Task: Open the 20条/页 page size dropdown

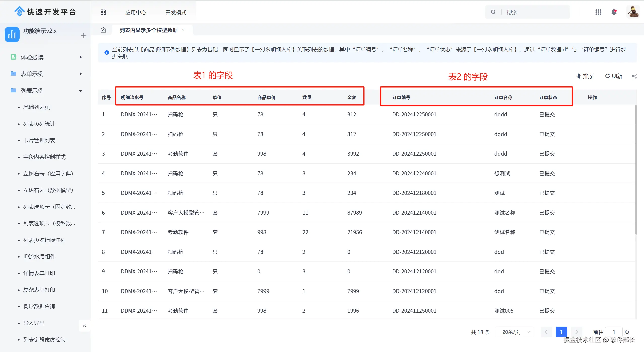Action: (x=514, y=332)
